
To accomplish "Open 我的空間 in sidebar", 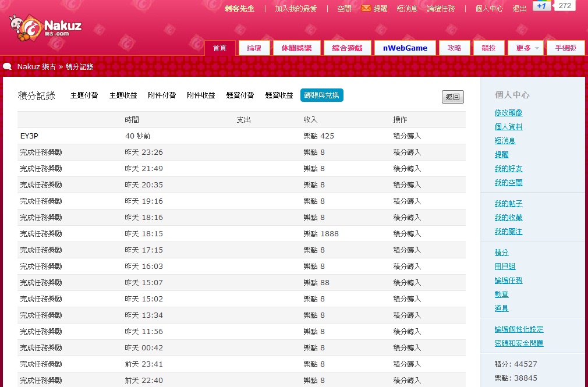I will [508, 183].
